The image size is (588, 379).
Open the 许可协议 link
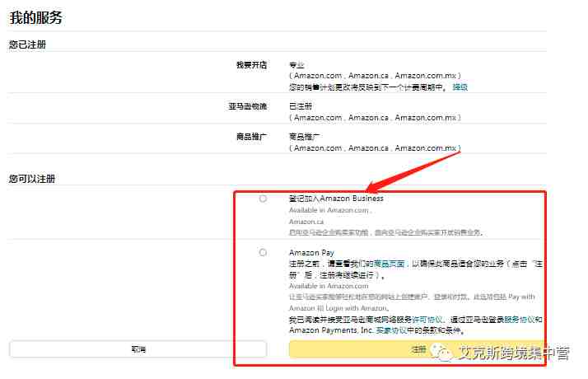point(427,320)
